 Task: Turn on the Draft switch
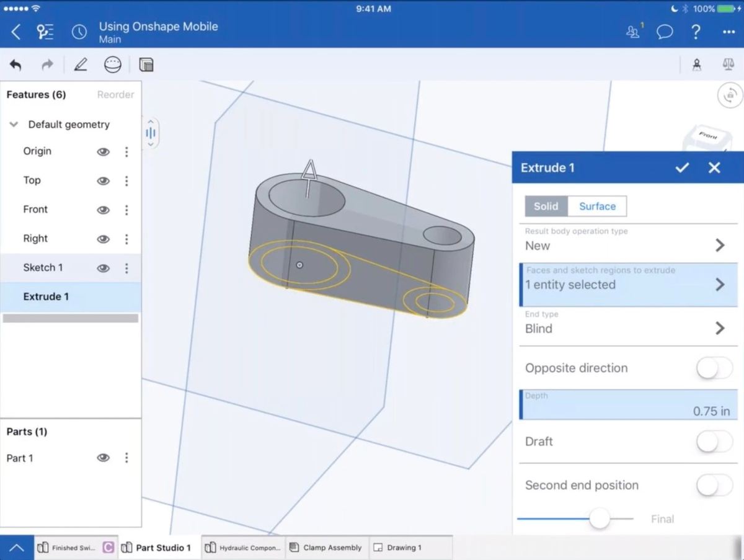point(715,442)
